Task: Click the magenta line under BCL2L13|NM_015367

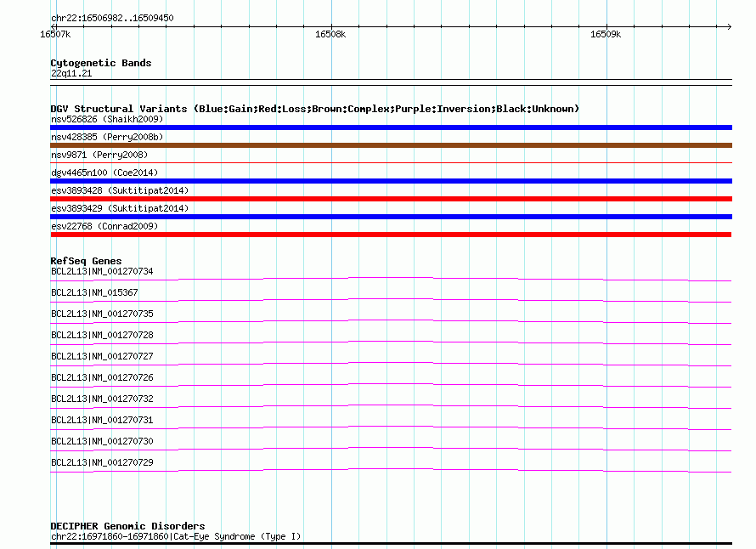Action: point(391,300)
